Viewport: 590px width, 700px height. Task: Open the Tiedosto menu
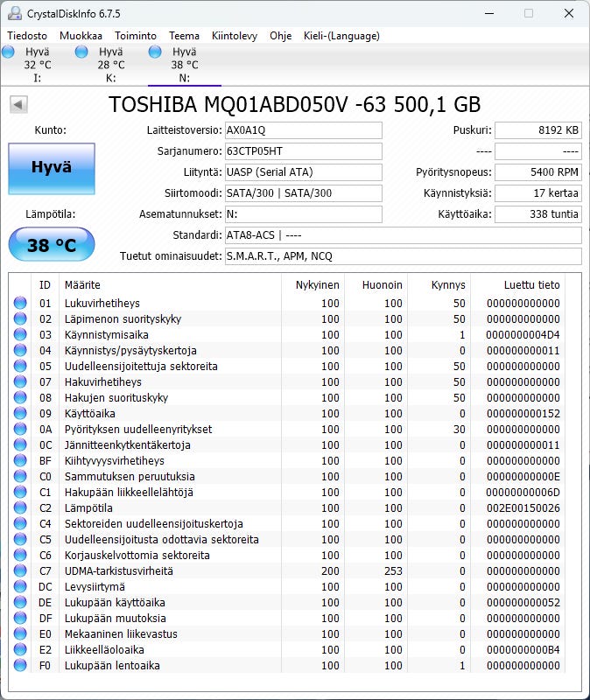click(x=27, y=36)
